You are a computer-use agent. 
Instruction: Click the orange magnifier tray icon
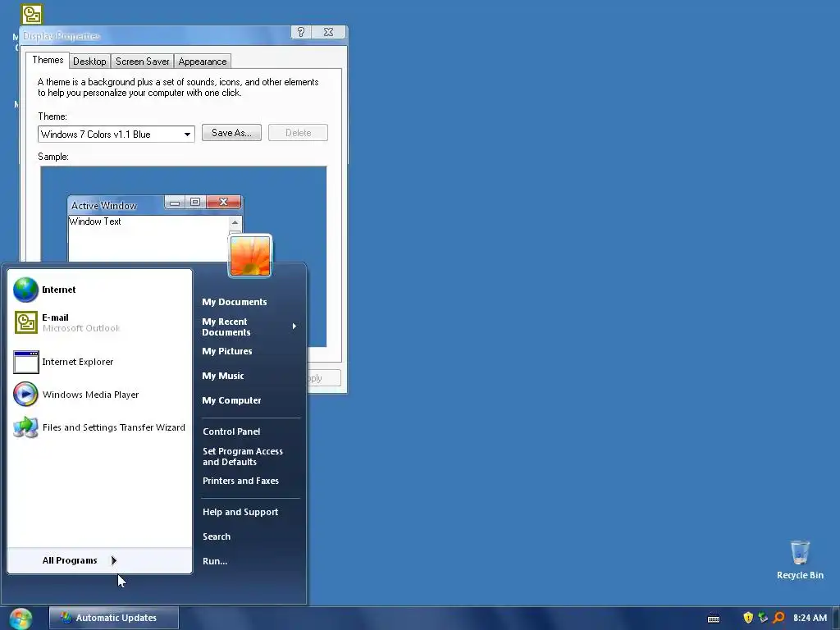click(778, 618)
